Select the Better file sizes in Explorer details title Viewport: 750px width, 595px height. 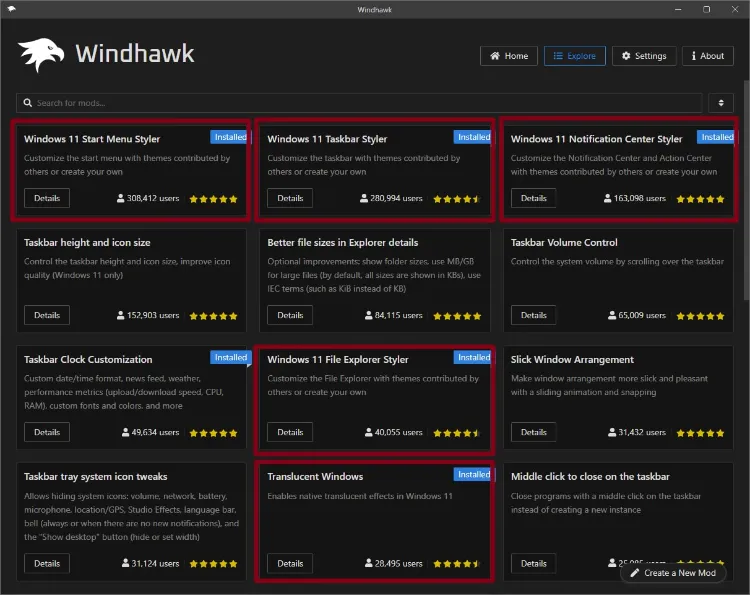tap(343, 242)
